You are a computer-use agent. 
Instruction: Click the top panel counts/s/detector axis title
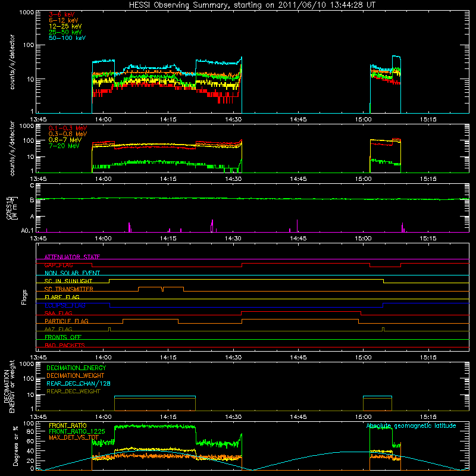pos(12,62)
